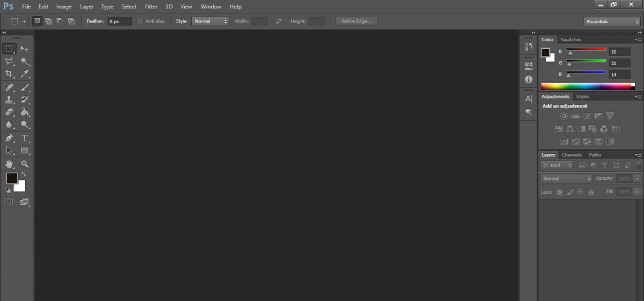Enable the Anti-alias checkbox
The image size is (644, 301).
click(140, 21)
